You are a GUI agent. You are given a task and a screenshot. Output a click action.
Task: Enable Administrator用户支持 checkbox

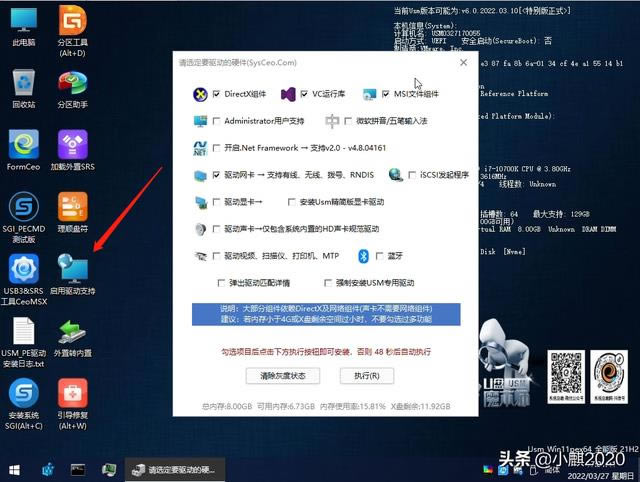point(216,121)
